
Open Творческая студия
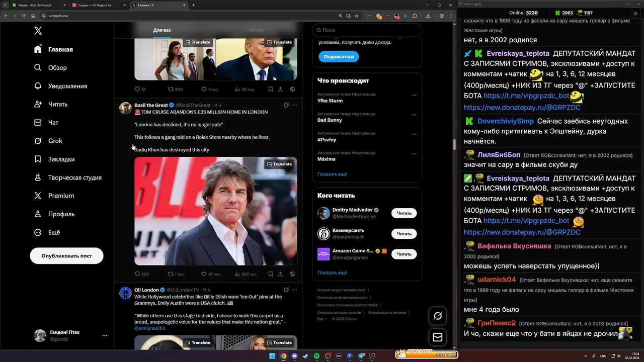[68, 177]
